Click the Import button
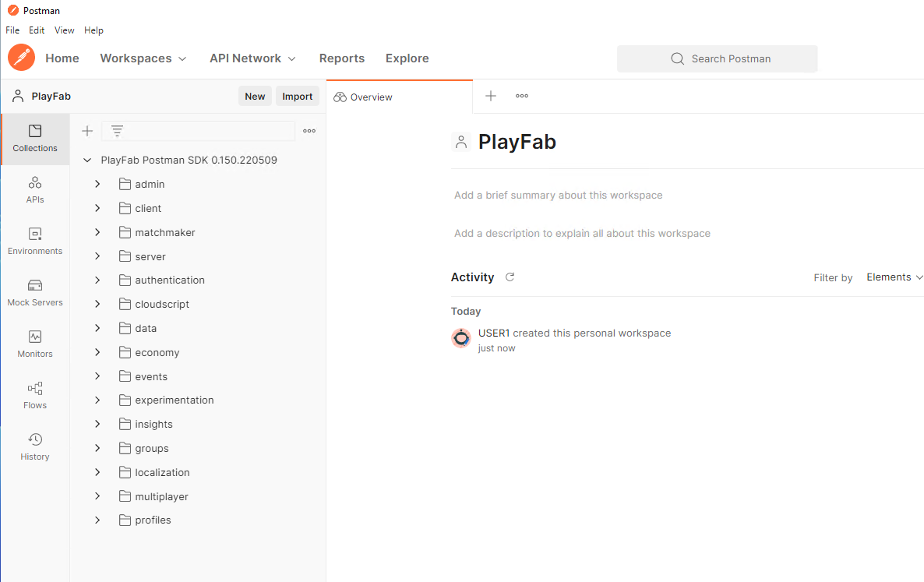Image resolution: width=924 pixels, height=582 pixels. [x=297, y=96]
